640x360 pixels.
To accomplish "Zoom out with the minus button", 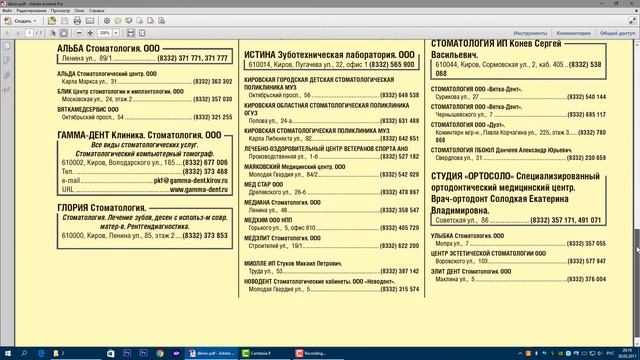I will 79,33.
